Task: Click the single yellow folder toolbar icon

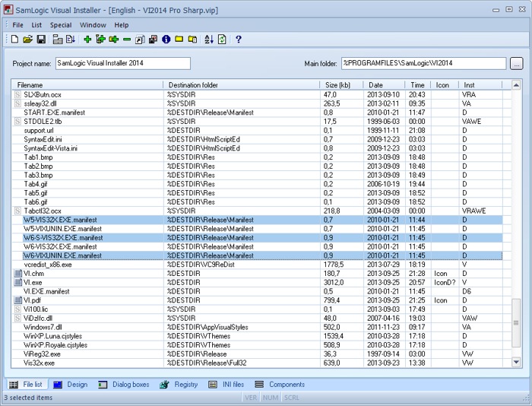Action: point(179,40)
